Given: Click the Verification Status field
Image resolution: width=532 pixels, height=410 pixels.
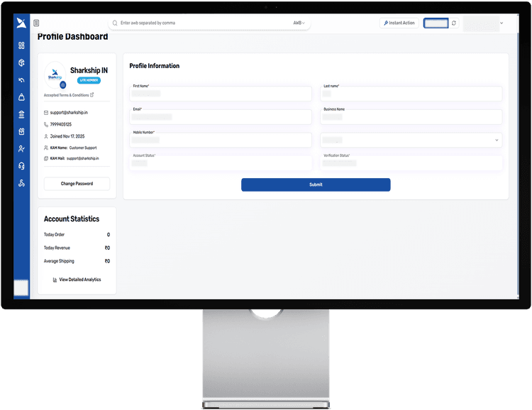Looking at the screenshot, I should 411,163.
